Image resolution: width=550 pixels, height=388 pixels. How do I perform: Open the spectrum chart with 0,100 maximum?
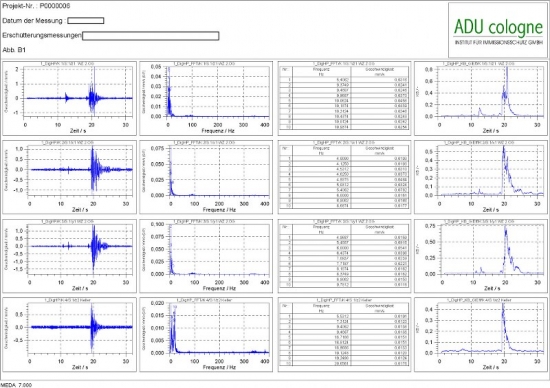click(x=206, y=256)
